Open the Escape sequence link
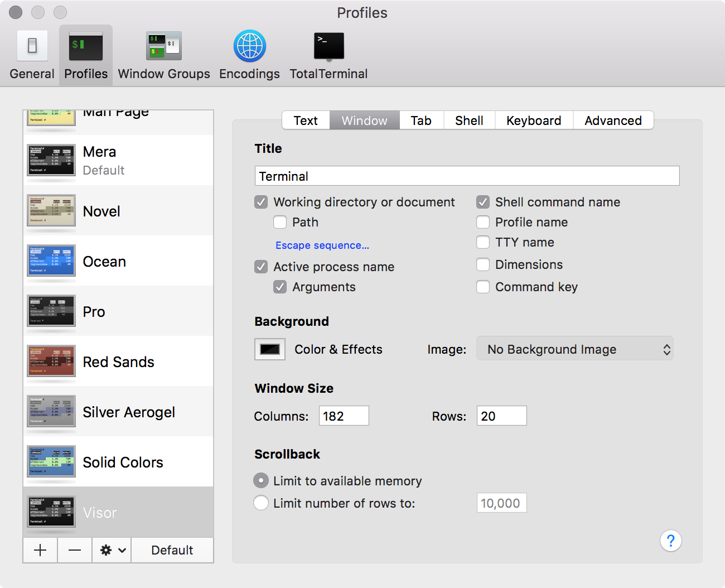The width and height of the screenshot is (725, 588). click(x=322, y=245)
